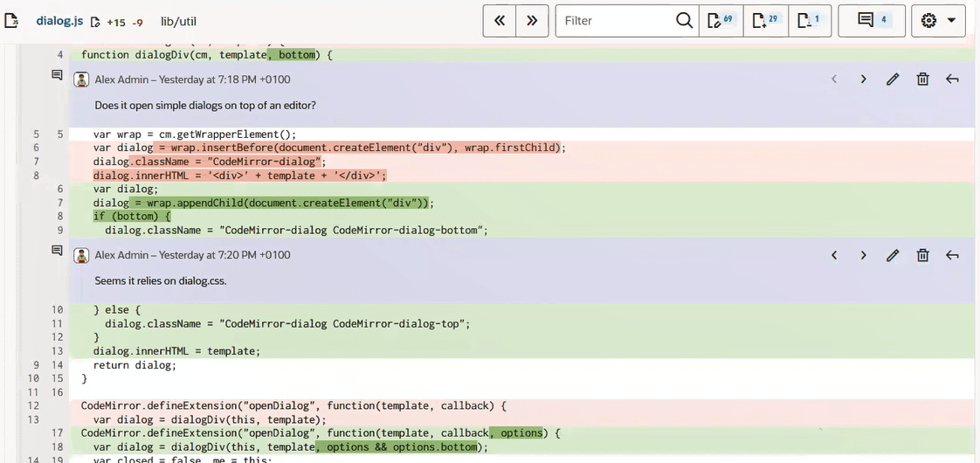Image resolution: width=980 pixels, height=463 pixels.
Task: Click Alex Admin avatar on 7:18 PM comment
Action: click(x=81, y=79)
